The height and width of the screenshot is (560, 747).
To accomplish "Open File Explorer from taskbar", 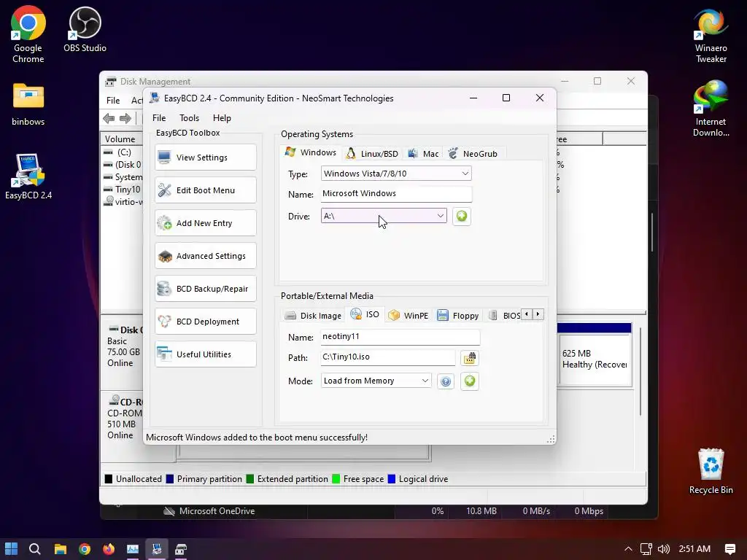I will tap(60, 549).
